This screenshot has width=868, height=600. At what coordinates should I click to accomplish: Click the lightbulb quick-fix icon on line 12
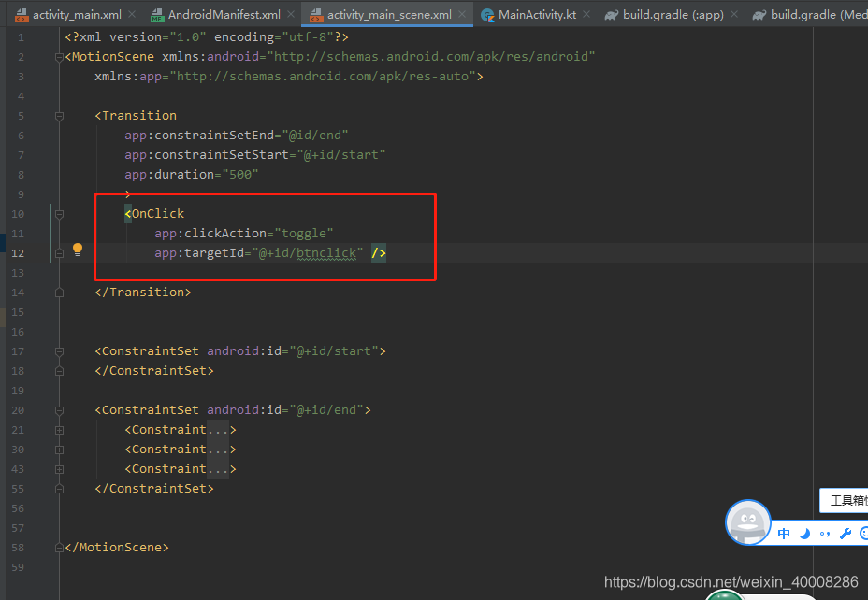(77, 250)
